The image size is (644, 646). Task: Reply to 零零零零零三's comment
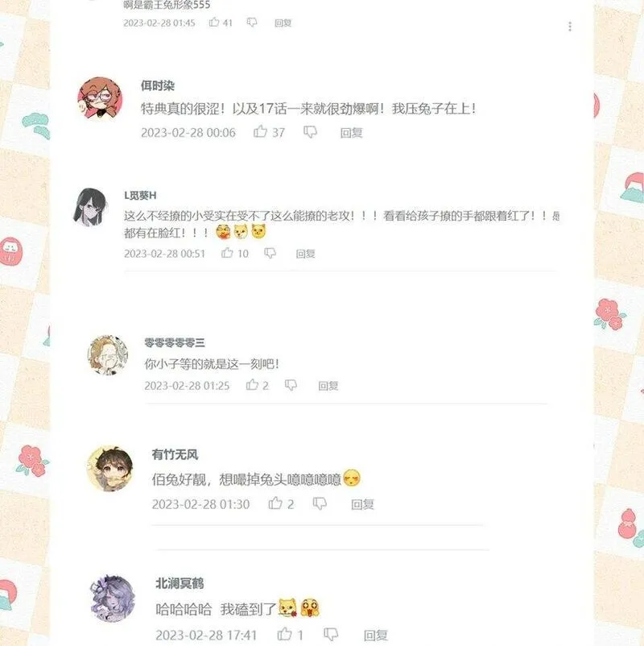point(328,386)
